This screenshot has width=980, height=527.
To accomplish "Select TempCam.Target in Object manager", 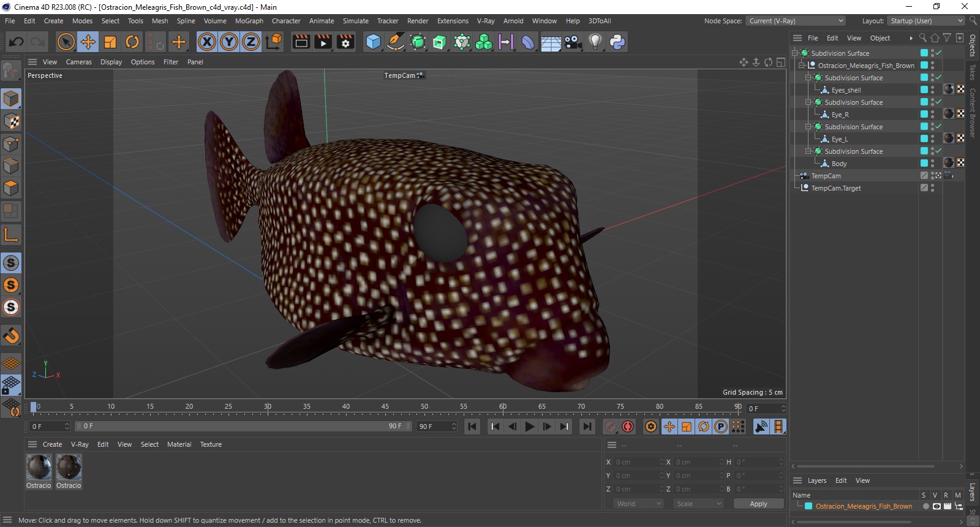I will pos(835,188).
